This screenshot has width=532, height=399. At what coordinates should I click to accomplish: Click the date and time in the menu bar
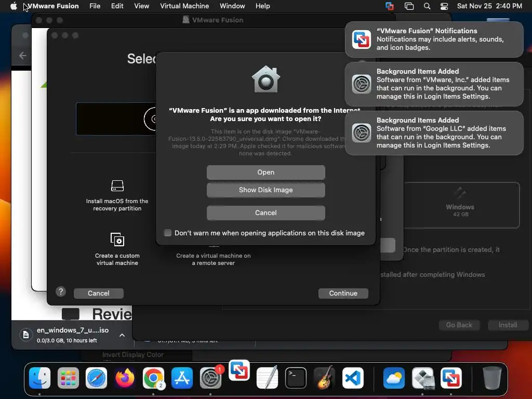[x=489, y=6]
